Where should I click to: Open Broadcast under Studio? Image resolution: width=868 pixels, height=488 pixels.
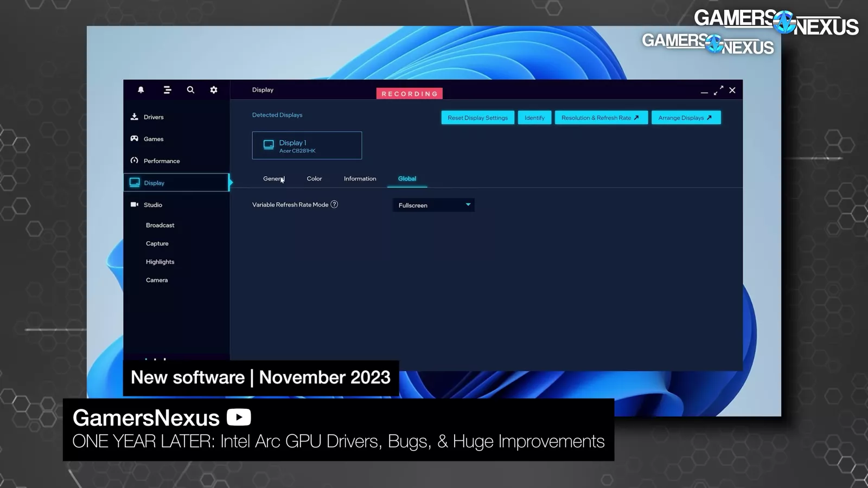point(160,225)
